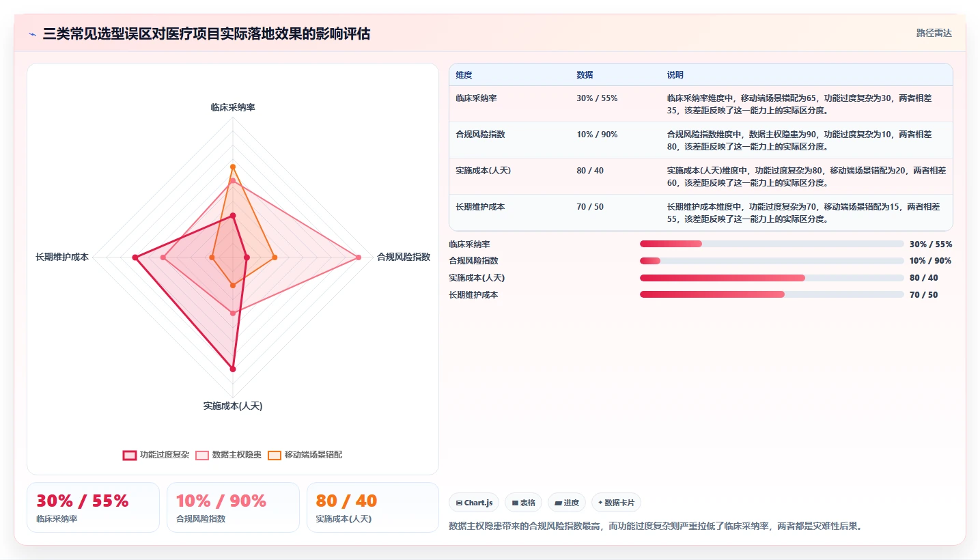
Task: Click the 数据主权隐患 point on 合规风险指数 axis
Action: (x=359, y=257)
